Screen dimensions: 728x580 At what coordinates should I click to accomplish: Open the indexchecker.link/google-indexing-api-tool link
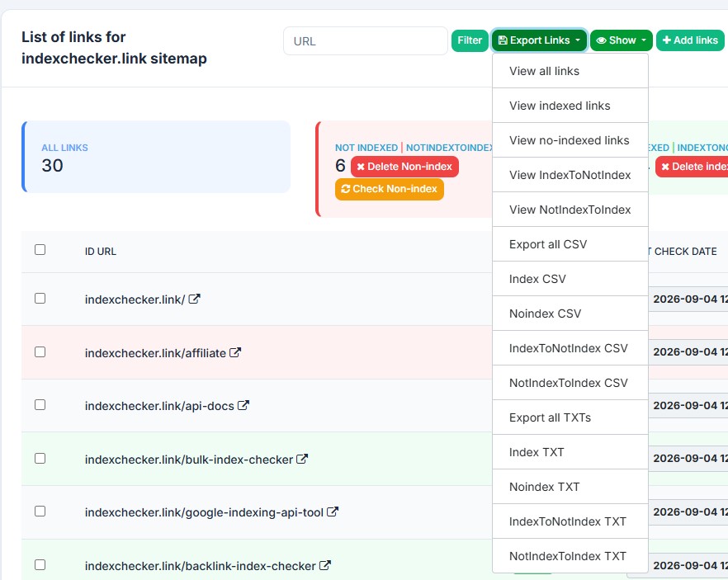(204, 512)
